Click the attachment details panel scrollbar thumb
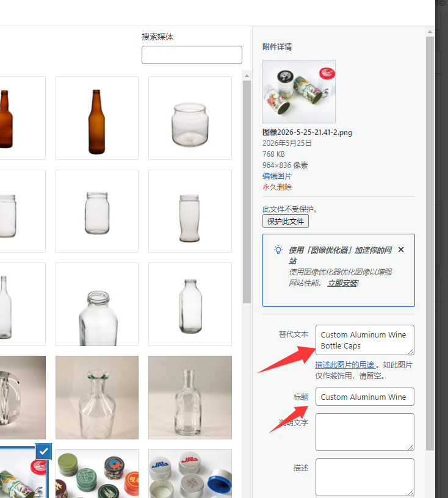 pyautogui.click(x=430, y=244)
